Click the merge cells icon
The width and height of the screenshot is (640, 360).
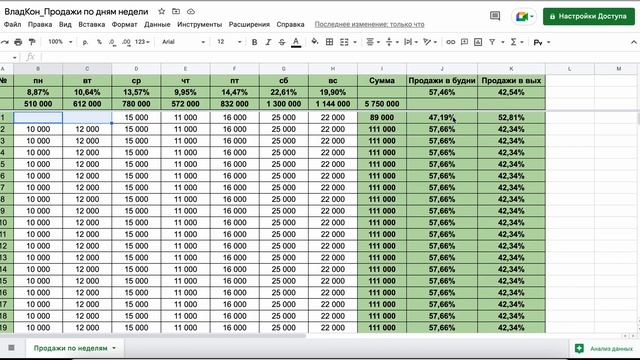(x=344, y=42)
